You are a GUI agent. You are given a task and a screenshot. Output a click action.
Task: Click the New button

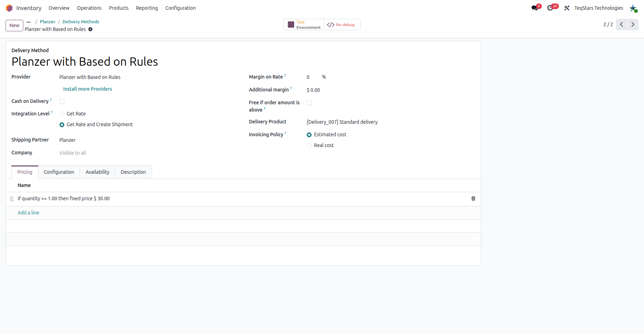(14, 25)
